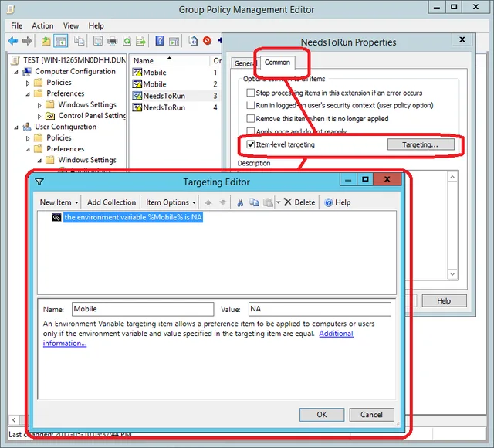Click Add Collection in Targeting Editor
Screen dimensions: 494x448
point(111,202)
